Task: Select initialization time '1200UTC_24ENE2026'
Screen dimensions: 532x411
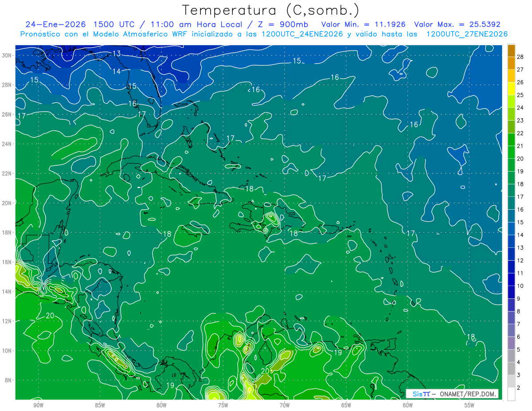Action: point(302,34)
